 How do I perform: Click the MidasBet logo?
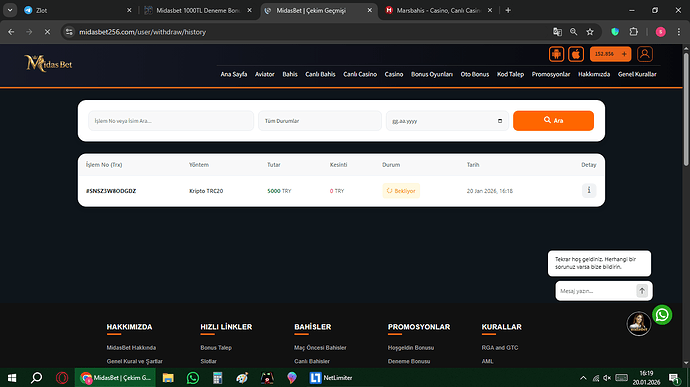(48, 63)
